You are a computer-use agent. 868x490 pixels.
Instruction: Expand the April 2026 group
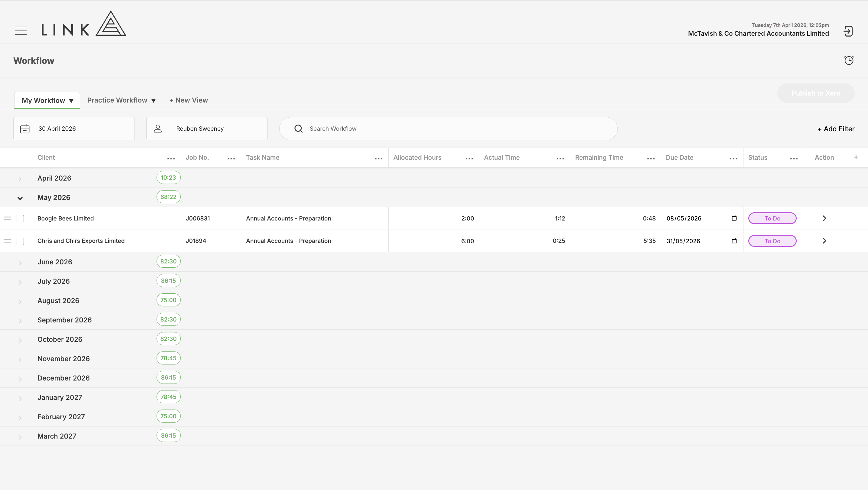pos(20,179)
